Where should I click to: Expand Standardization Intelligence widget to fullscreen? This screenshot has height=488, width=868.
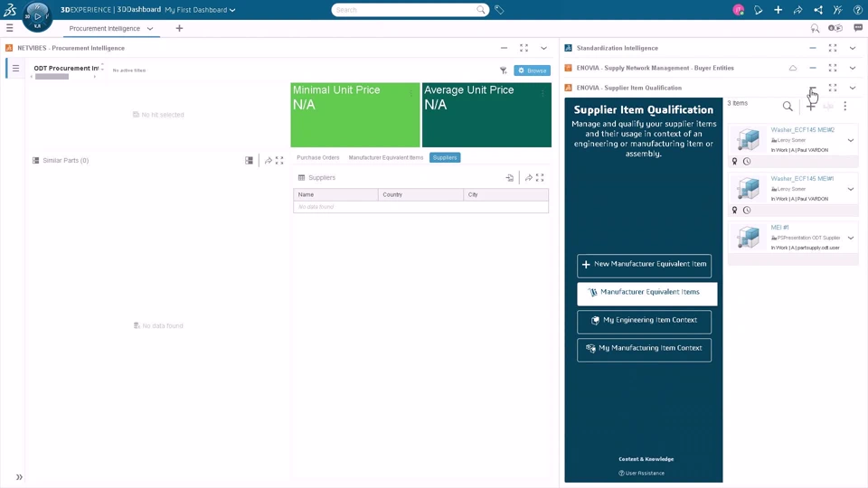coord(833,48)
